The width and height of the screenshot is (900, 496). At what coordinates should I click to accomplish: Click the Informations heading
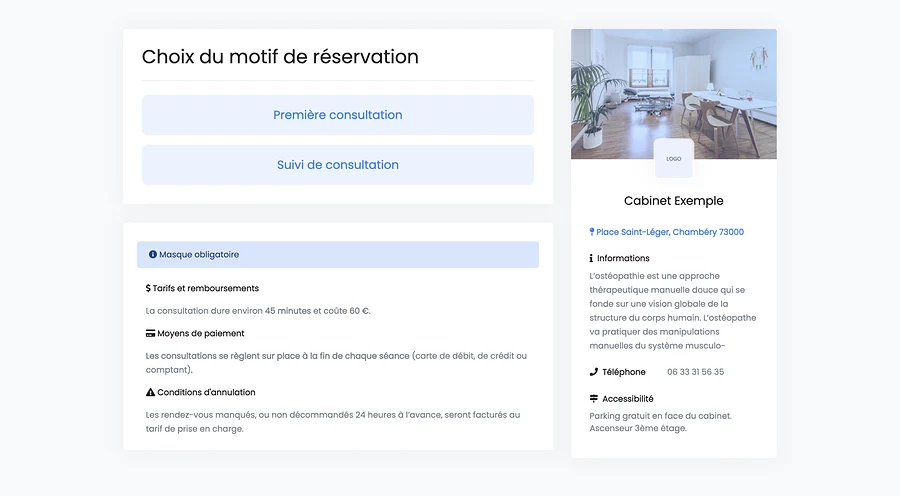point(623,258)
